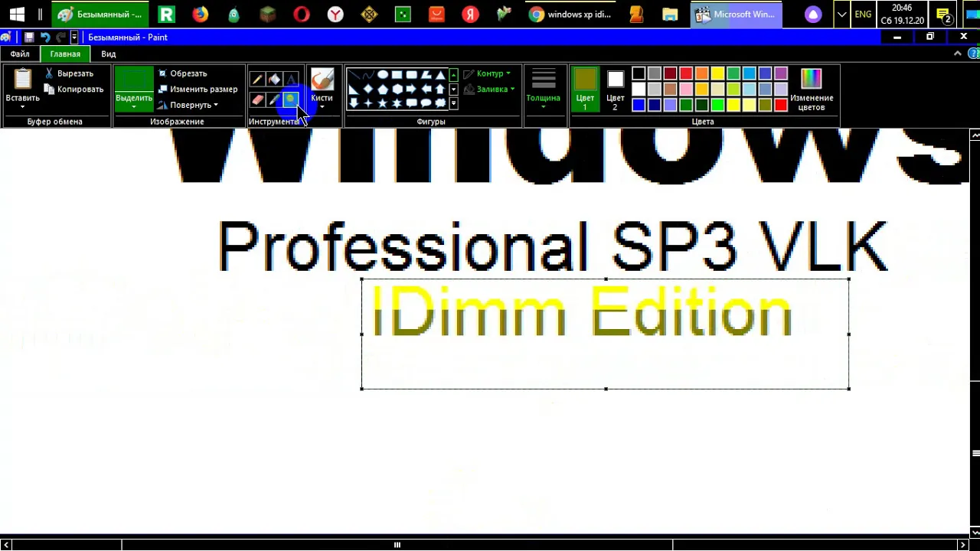Open Paint help question icon

pos(973,54)
